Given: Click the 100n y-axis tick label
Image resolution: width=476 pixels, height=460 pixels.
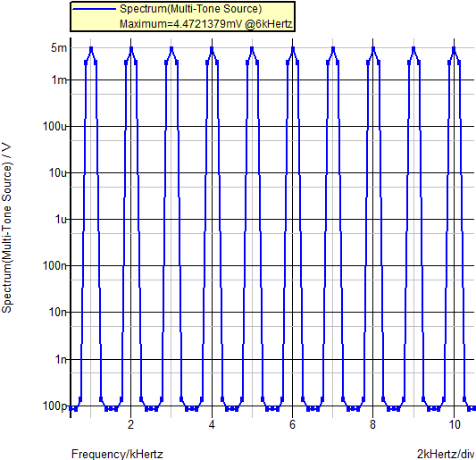Looking at the screenshot, I should click(x=54, y=265).
